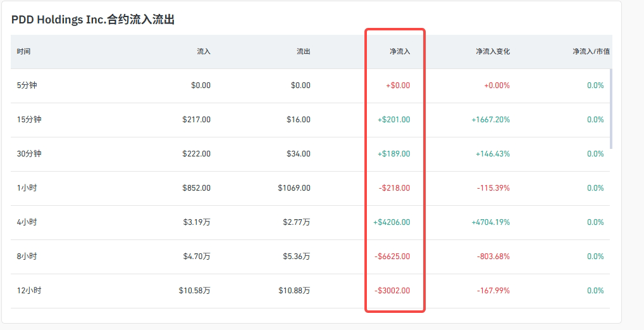Click the 净流入/市值 column header
Image resolution: width=644 pixels, height=330 pixels.
(x=591, y=51)
